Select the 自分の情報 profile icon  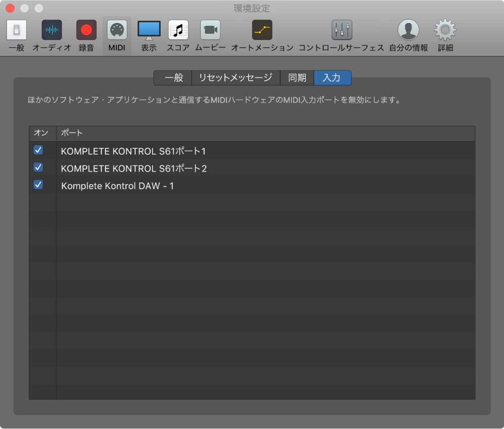pos(409,35)
